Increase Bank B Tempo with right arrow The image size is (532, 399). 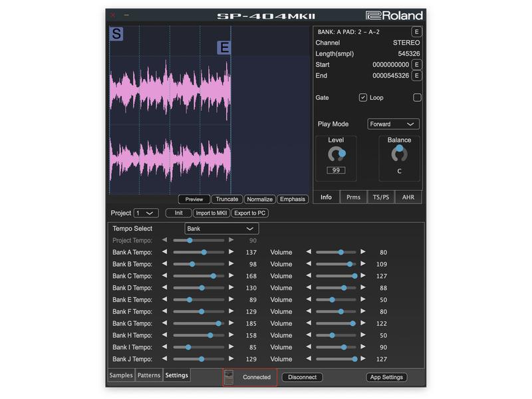point(231,264)
